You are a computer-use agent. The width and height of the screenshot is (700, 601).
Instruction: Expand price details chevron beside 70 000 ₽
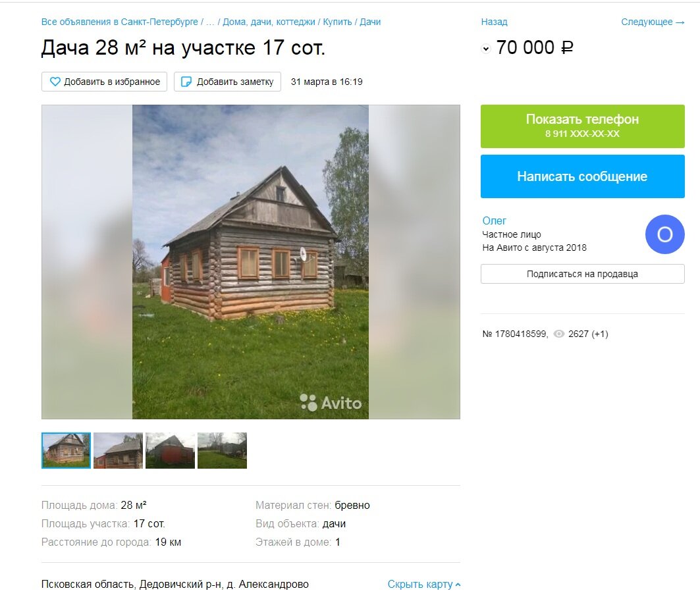[x=486, y=49]
